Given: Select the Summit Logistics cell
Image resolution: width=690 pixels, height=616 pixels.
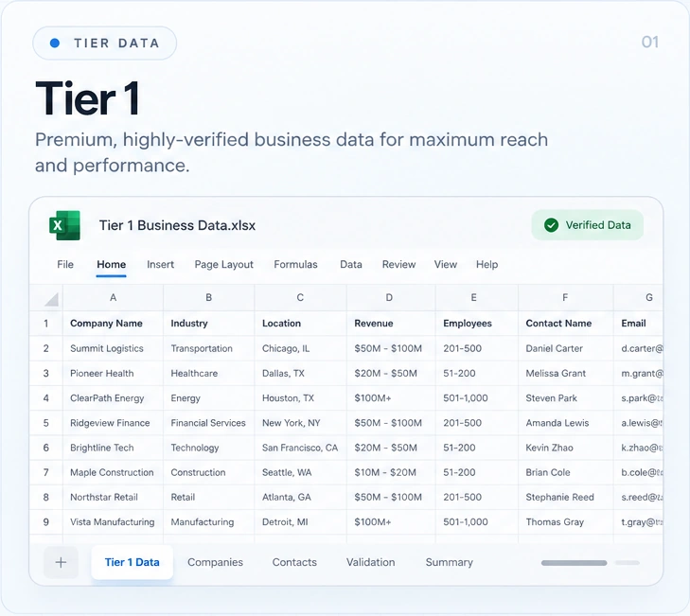Looking at the screenshot, I should 113,348.
